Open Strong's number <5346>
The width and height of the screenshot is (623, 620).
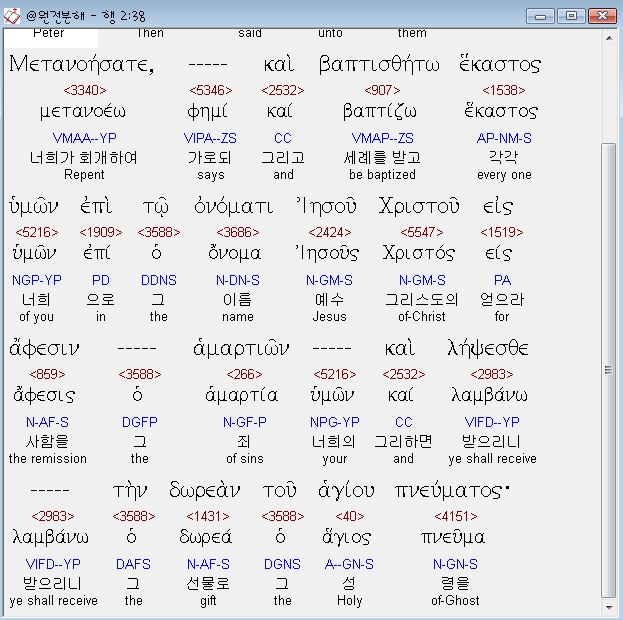coord(211,91)
